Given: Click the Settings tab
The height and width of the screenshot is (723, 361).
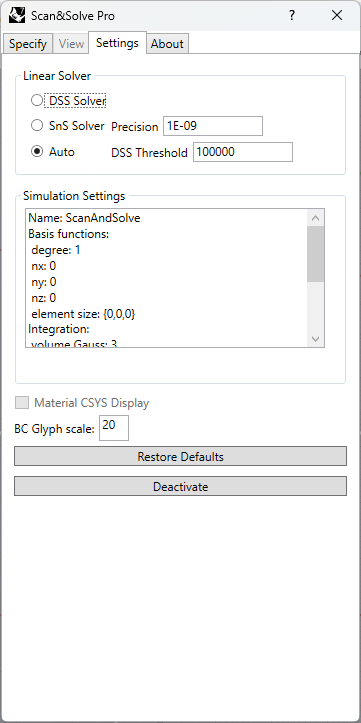Looking at the screenshot, I should (117, 43).
